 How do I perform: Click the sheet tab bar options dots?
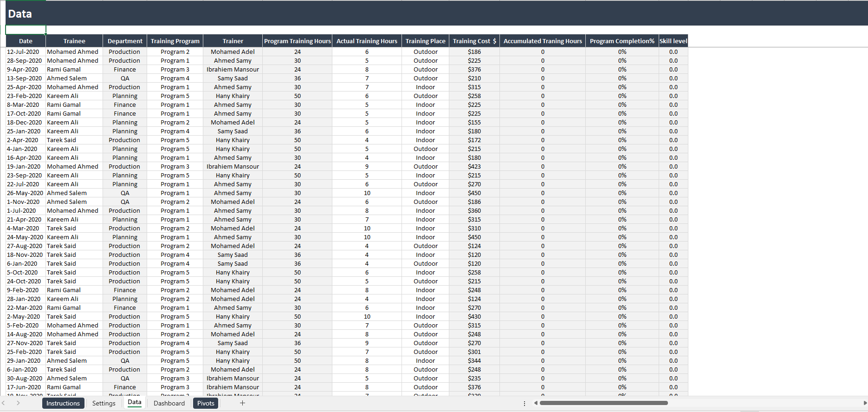(525, 404)
